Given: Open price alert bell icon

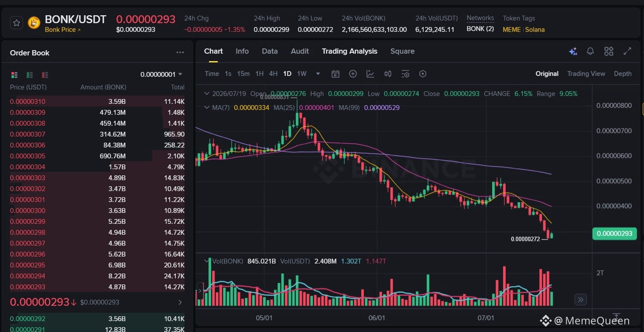Looking at the screenshot, I should pos(590,51).
